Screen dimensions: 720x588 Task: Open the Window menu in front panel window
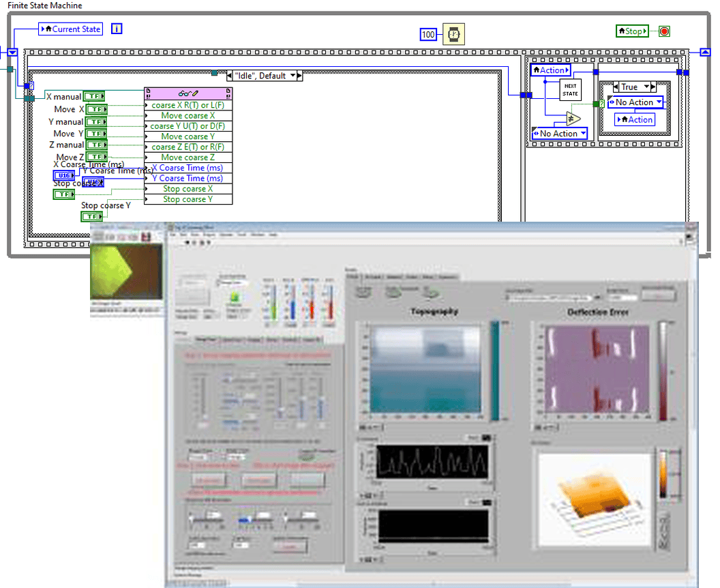pos(258,235)
